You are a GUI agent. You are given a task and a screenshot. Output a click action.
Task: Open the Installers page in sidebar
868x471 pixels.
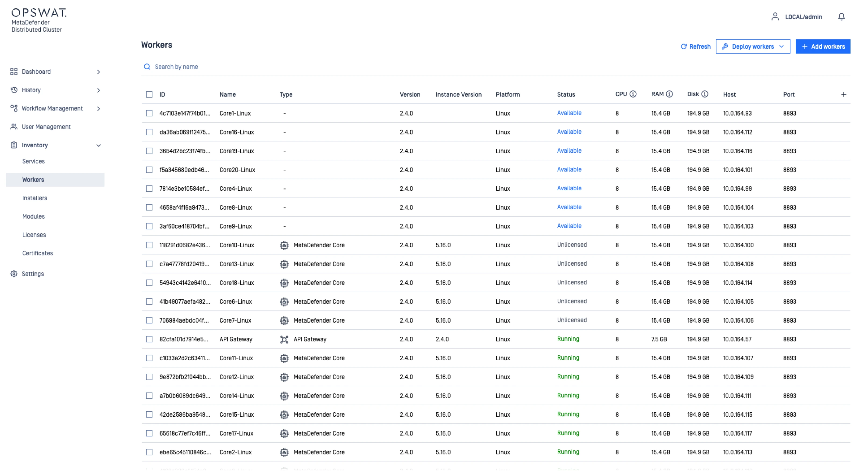tap(35, 198)
